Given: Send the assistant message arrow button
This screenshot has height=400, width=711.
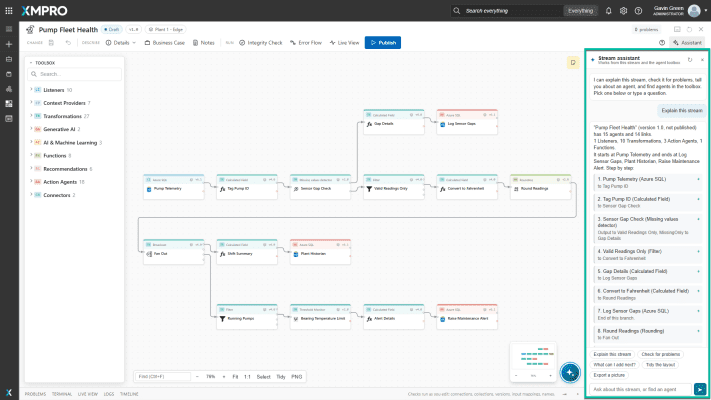Looking at the screenshot, I should (x=700, y=389).
